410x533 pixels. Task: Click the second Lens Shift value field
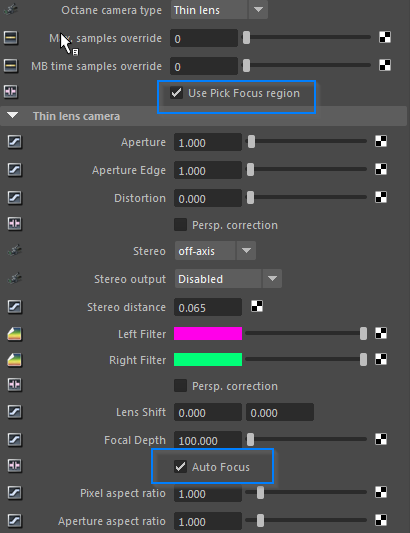point(280,412)
